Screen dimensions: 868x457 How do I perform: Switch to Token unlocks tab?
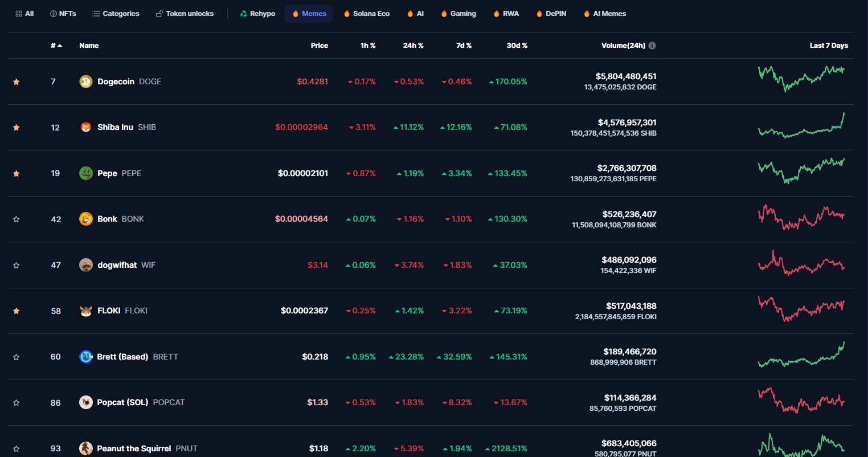pos(185,14)
